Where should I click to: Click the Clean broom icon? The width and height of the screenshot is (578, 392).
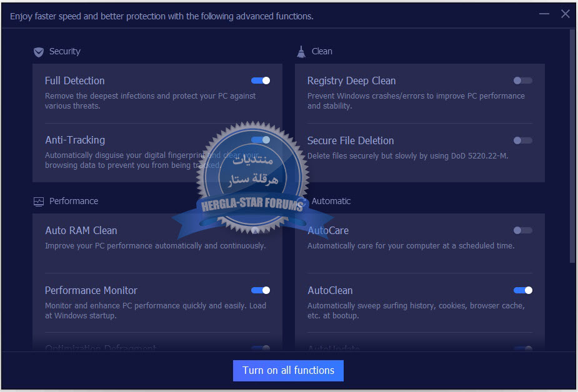301,52
